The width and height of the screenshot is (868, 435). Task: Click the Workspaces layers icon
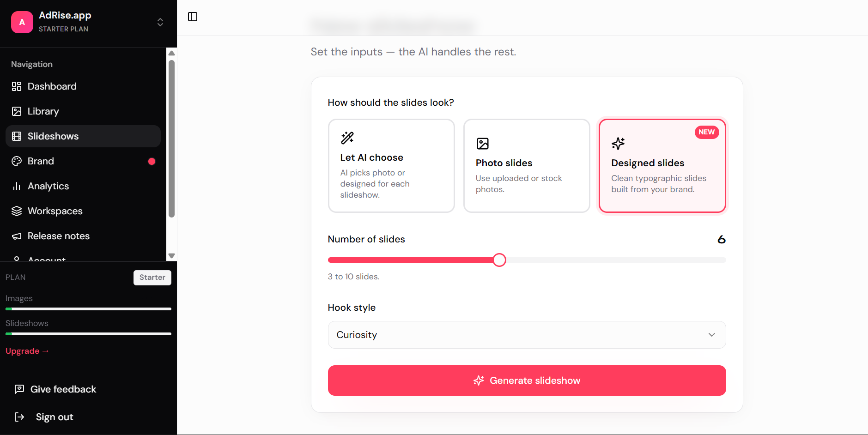pyautogui.click(x=17, y=211)
